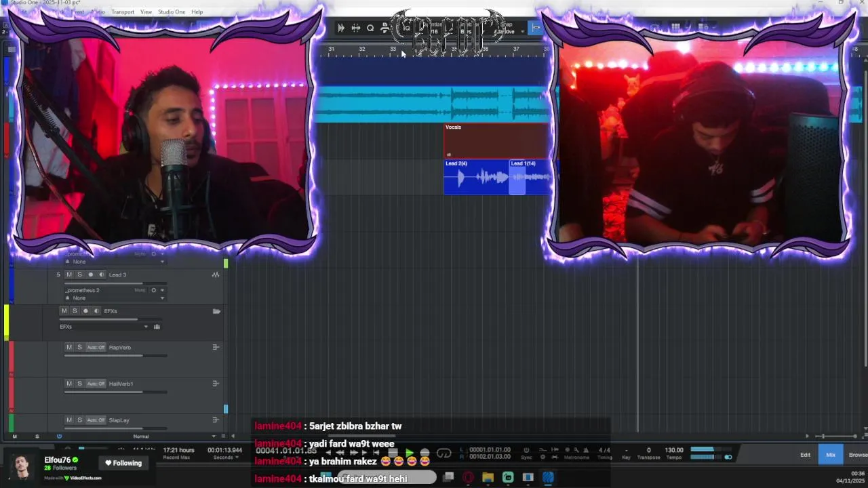Arm record on EFXs folder track
Screen dimensions: 868x488
click(x=85, y=311)
